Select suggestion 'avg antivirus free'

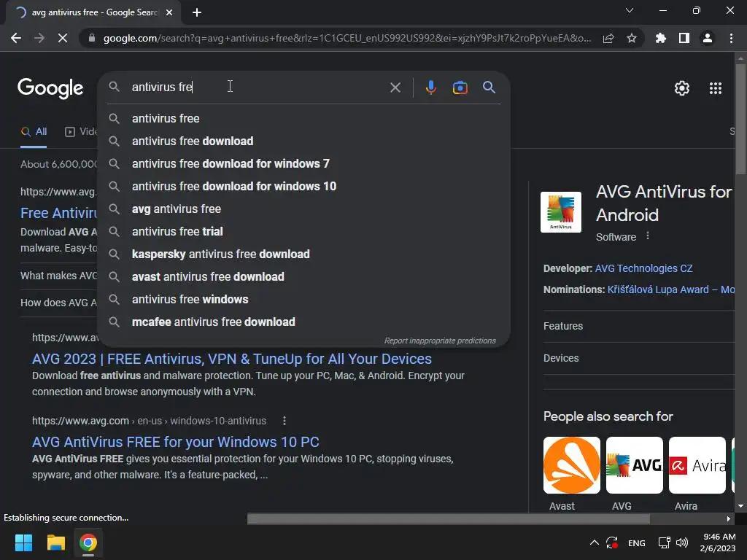pyautogui.click(x=304, y=209)
